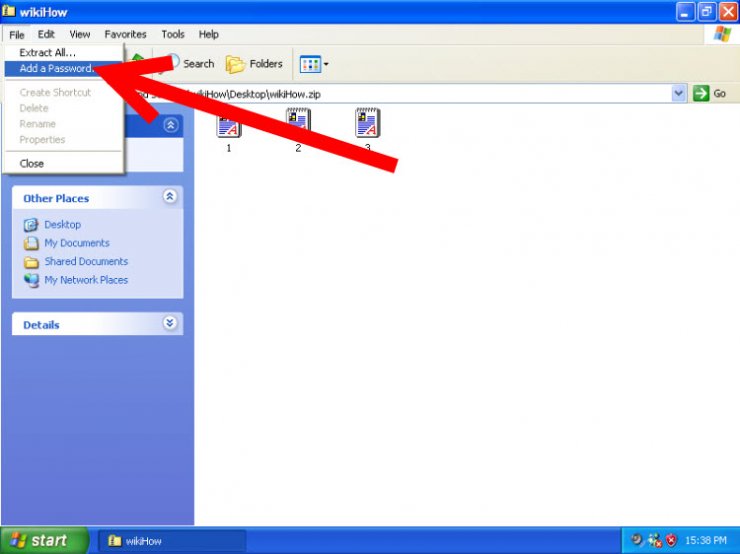The image size is (740, 554).
Task: Select file named 2
Action: [298, 130]
